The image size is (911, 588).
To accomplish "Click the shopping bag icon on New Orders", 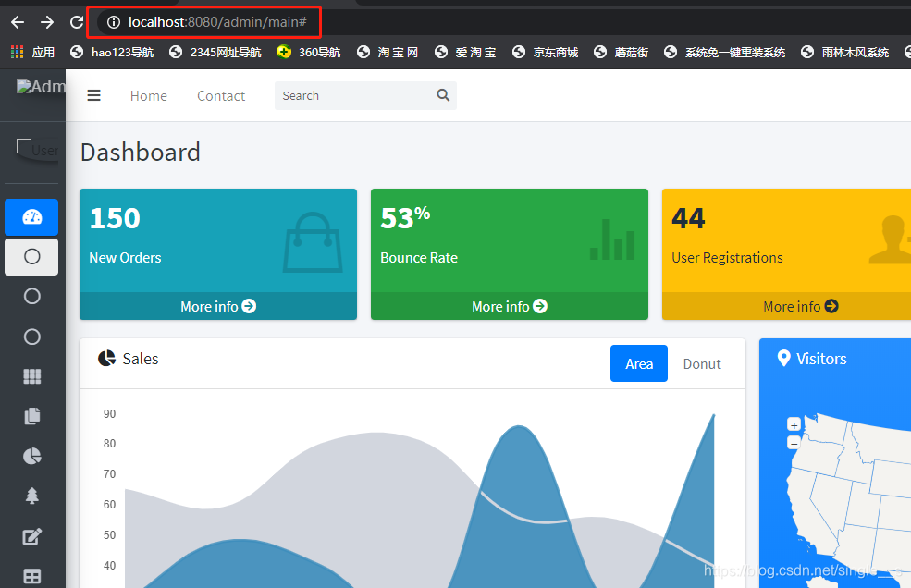I will (x=313, y=242).
